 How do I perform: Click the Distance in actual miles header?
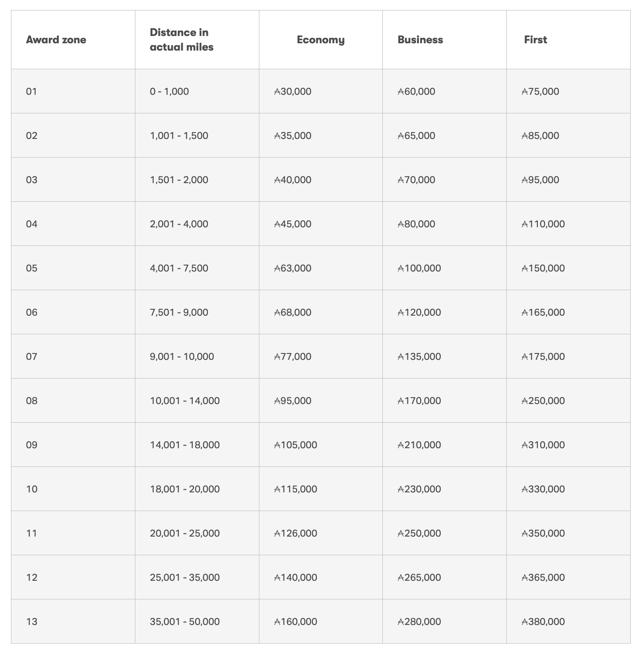(181, 40)
